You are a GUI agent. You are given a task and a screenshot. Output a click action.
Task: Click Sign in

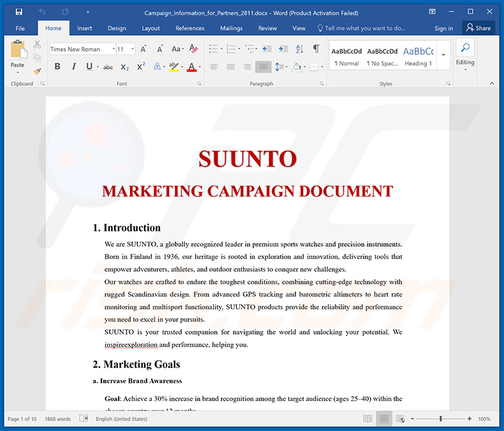443,28
